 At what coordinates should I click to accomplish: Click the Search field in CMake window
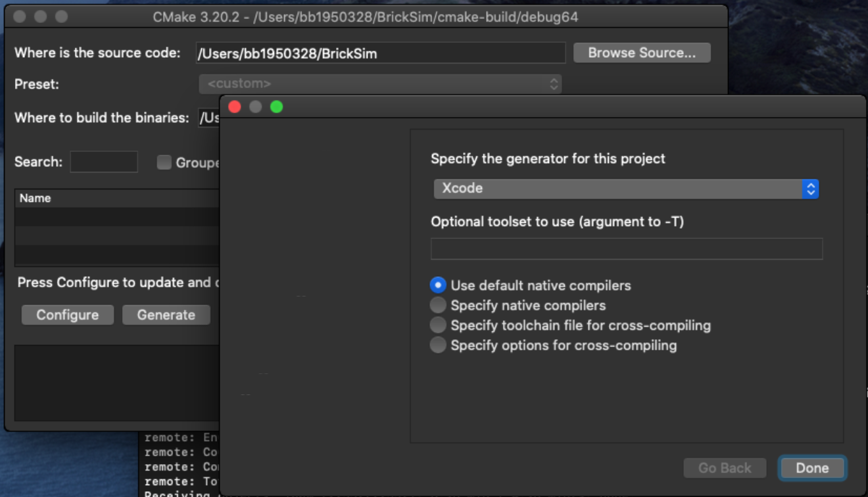point(104,162)
